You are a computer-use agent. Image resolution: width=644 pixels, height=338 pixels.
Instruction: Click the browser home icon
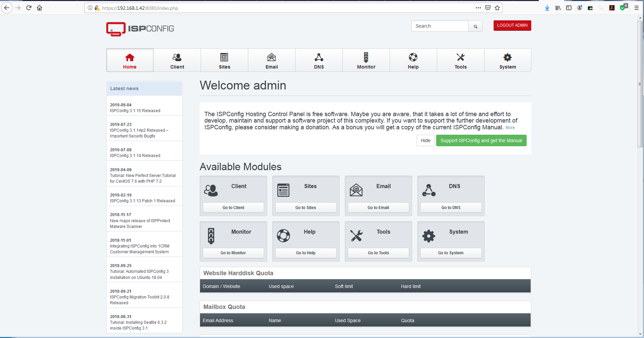pos(39,8)
